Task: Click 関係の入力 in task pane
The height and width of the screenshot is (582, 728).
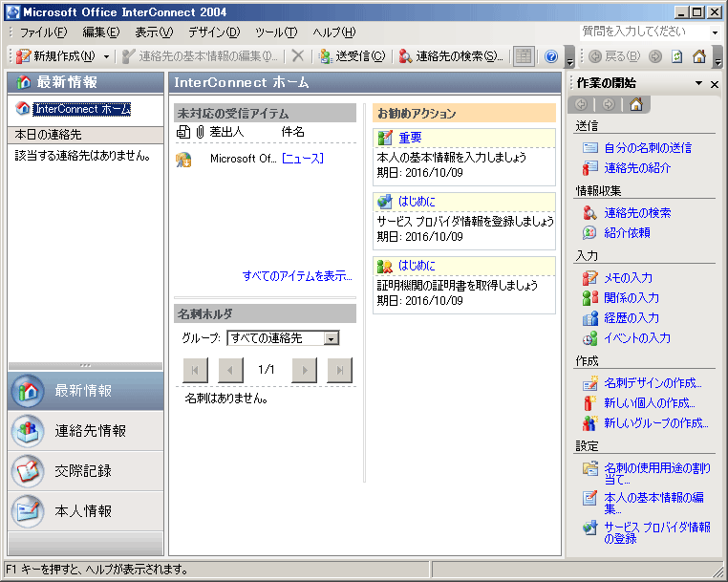Action: [x=632, y=298]
